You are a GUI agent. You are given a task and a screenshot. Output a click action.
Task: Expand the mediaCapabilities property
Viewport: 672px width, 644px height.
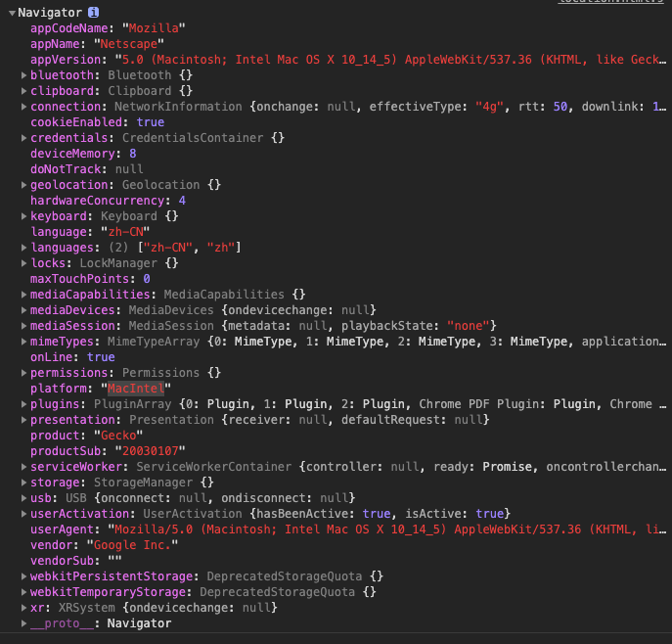pos(24,295)
